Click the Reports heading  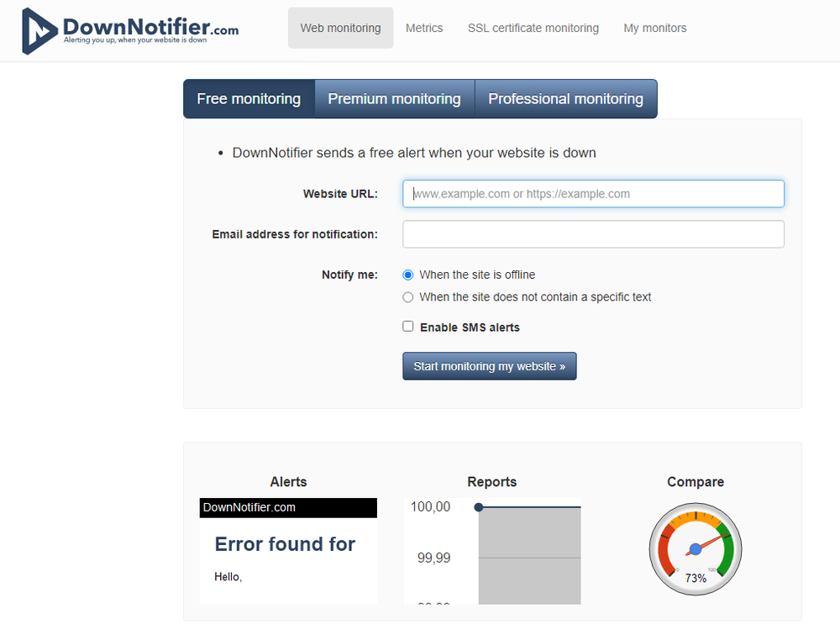point(491,482)
